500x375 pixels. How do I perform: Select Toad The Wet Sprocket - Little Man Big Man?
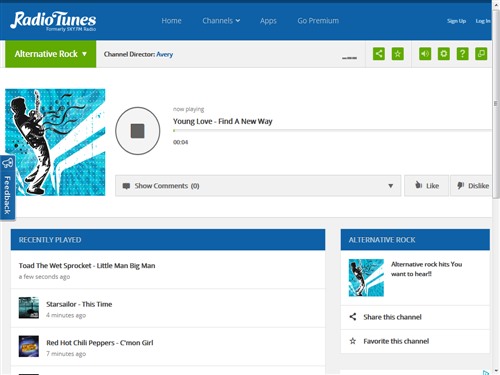[x=87, y=266]
